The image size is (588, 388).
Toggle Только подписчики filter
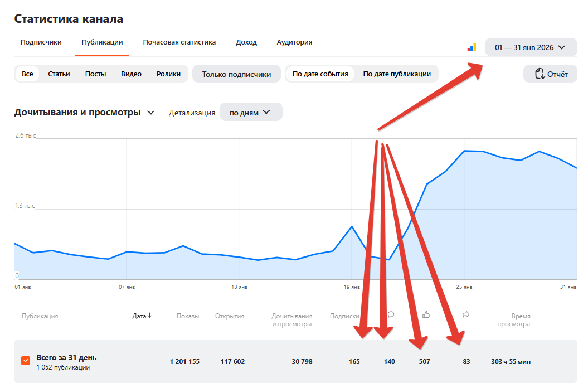[x=236, y=74]
